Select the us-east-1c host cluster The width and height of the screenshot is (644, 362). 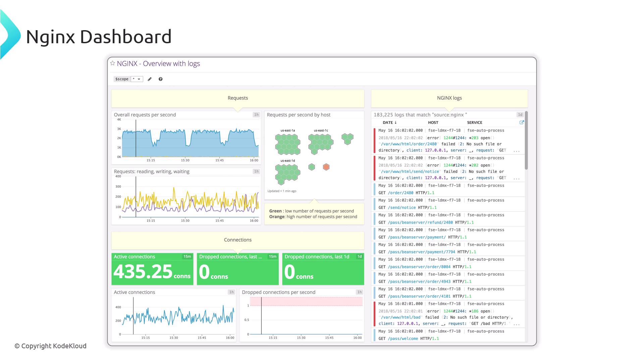coord(320,143)
